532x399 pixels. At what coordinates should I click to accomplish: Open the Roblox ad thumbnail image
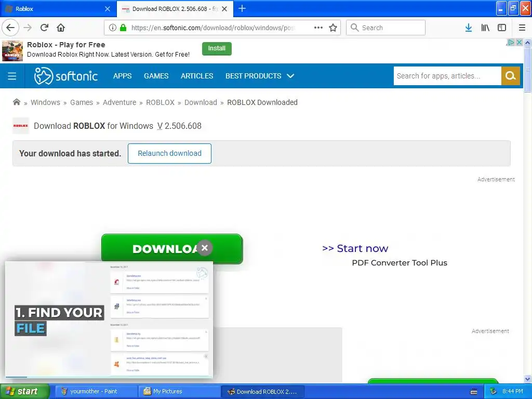[12, 51]
